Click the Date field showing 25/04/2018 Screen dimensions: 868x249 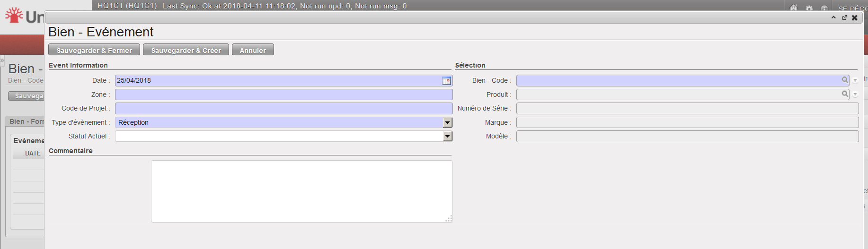278,80
